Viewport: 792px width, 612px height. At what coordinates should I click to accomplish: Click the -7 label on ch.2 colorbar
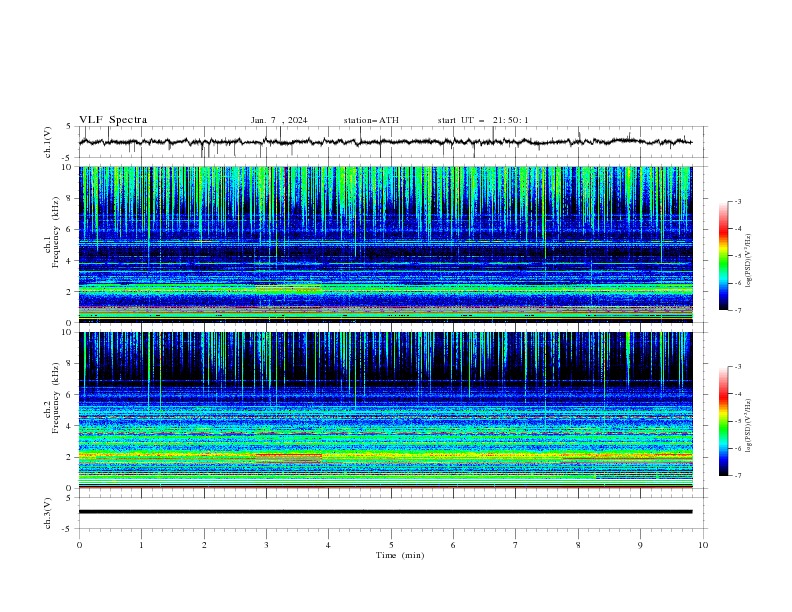click(x=737, y=475)
